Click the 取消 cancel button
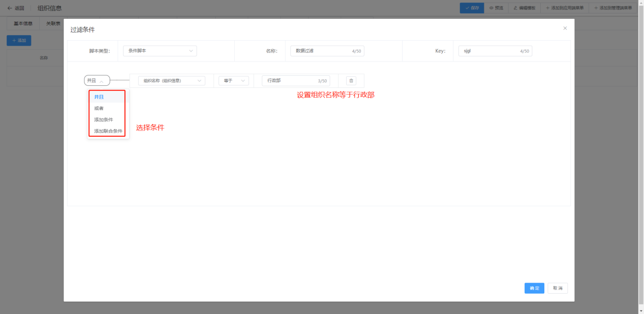Viewport: 644px width, 314px height. pos(558,288)
